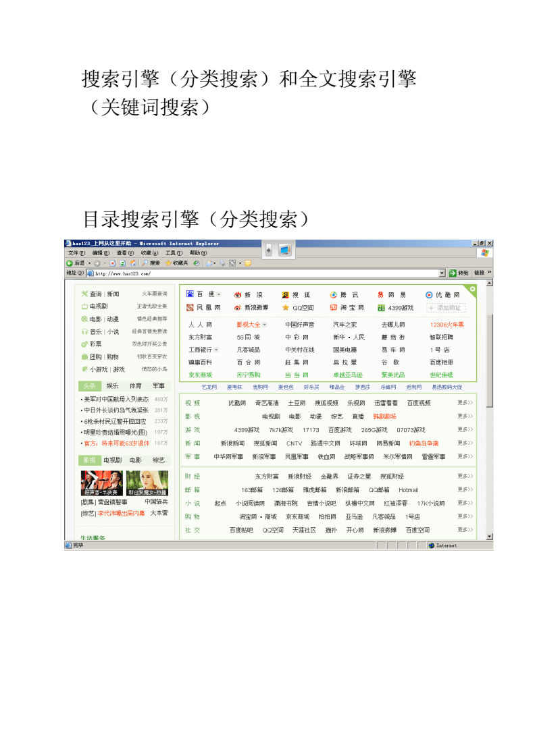Click the Refresh page icon
This screenshot has width=535, height=756.
(122, 263)
